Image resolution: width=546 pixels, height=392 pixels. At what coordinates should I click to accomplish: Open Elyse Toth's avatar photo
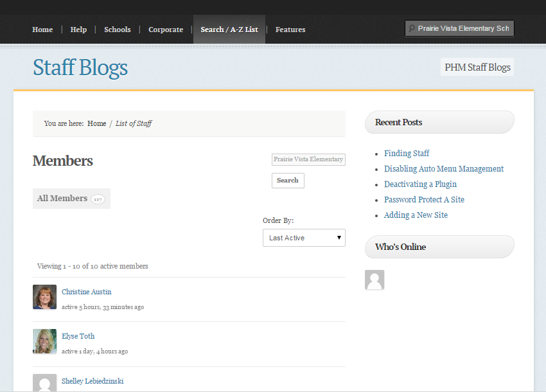pyautogui.click(x=44, y=341)
